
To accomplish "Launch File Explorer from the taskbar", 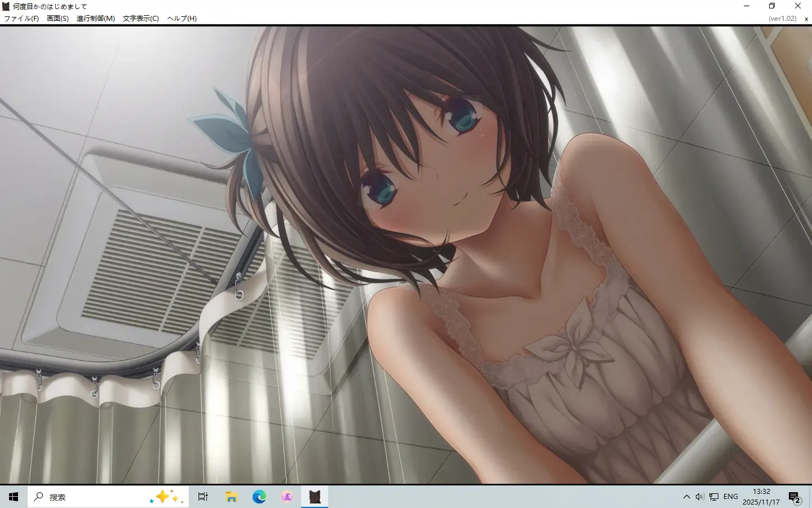I will [231, 497].
